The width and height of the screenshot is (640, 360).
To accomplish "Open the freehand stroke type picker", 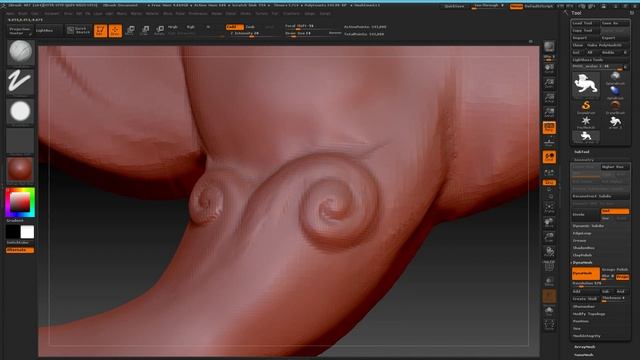I will 20,82.
